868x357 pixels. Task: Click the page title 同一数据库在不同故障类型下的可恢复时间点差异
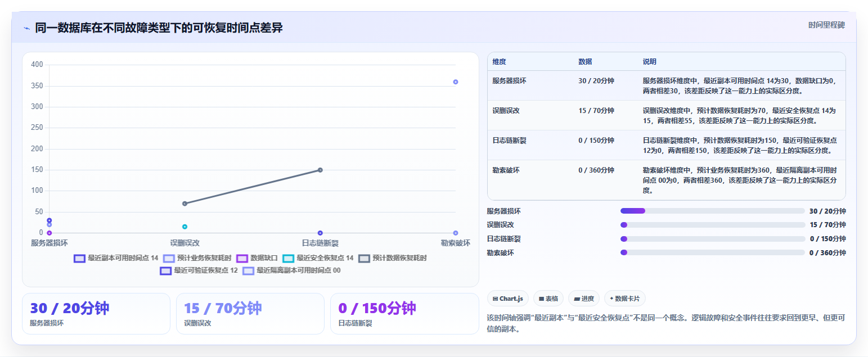coord(159,28)
